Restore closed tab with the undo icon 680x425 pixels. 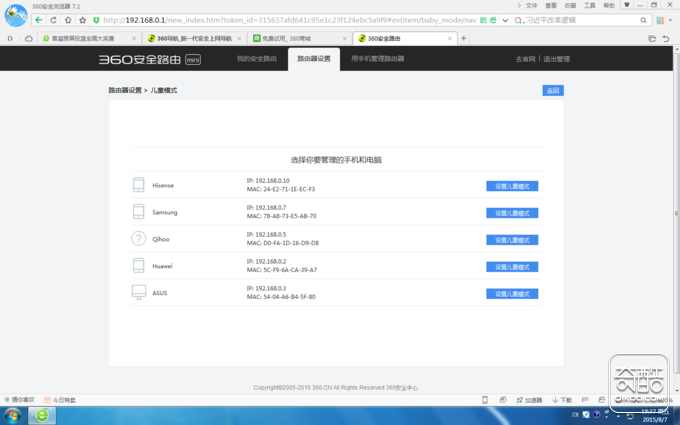click(666, 39)
